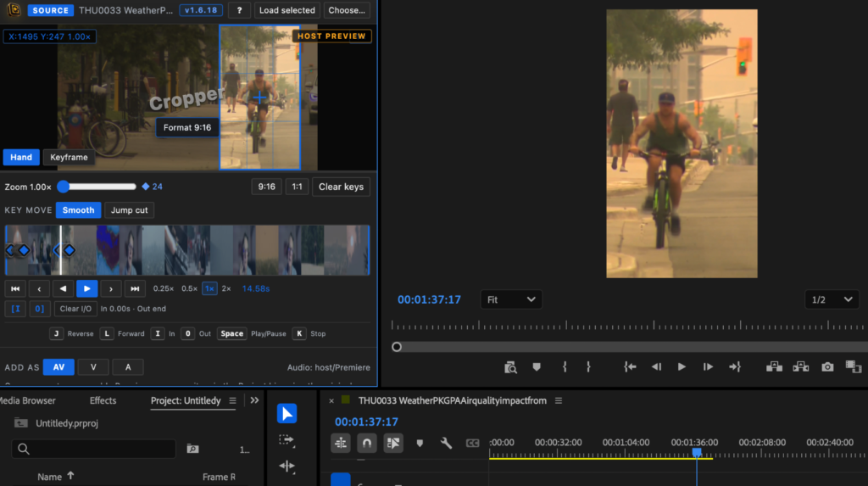The width and height of the screenshot is (868, 486).
Task: Switch key move to Jump cut
Action: pos(129,210)
